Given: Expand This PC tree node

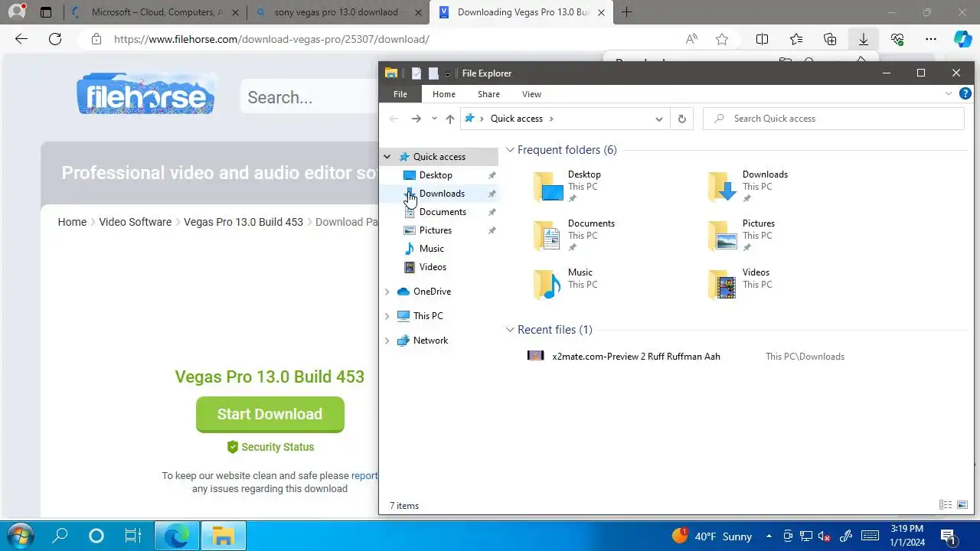Looking at the screenshot, I should [x=387, y=316].
